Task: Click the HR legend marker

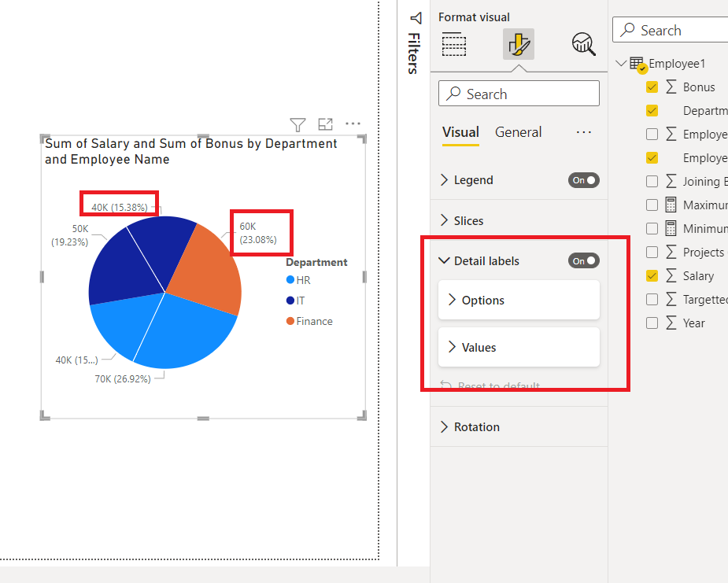Action: click(290, 280)
